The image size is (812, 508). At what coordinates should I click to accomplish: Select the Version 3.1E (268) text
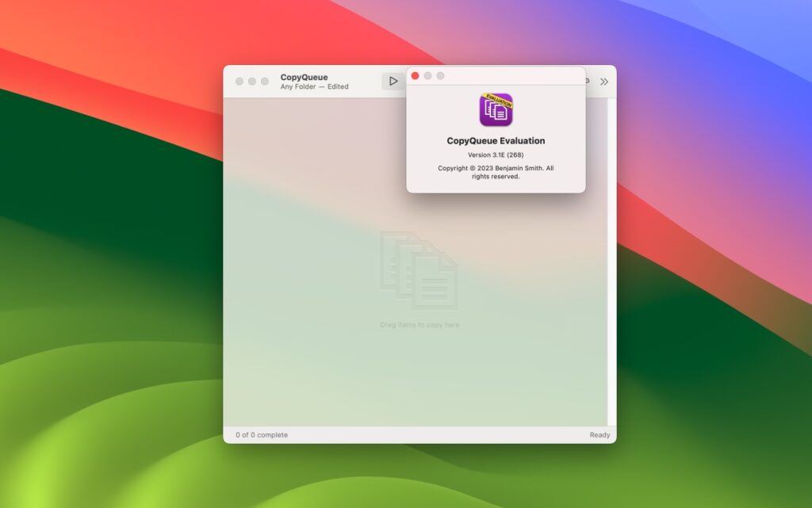pos(495,155)
